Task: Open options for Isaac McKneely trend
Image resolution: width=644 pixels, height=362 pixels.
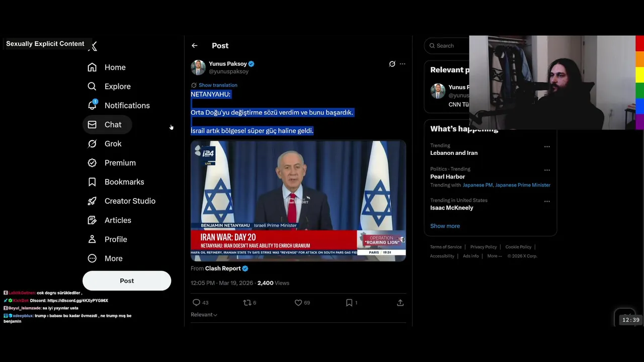Action: click(547, 202)
